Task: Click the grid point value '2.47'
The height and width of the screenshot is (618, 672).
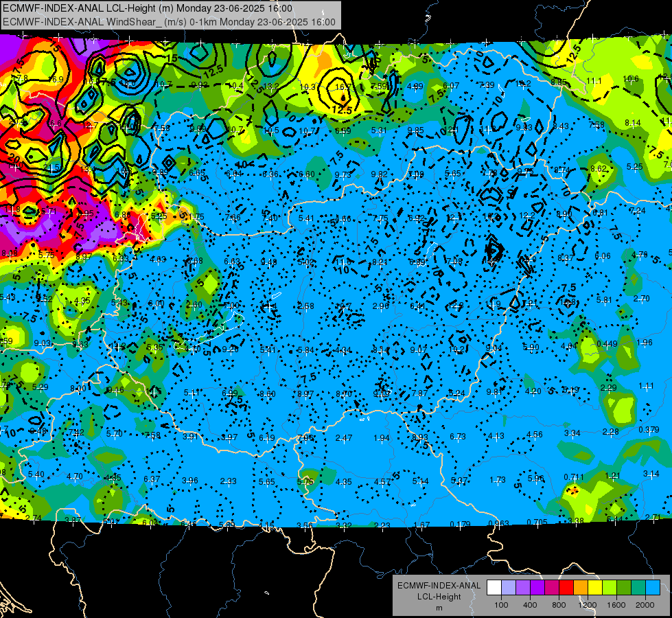Action: 344,437
